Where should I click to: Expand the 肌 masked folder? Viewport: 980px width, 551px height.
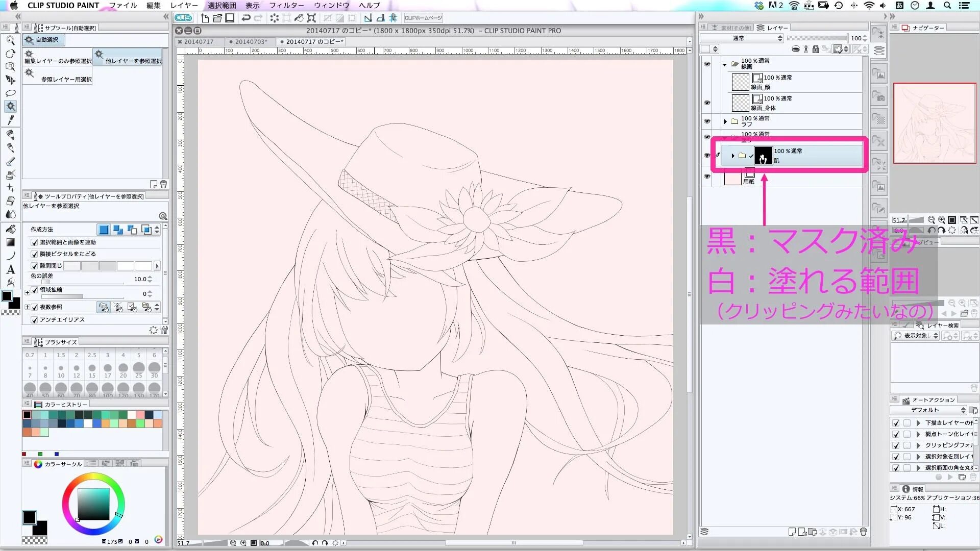pos(733,156)
